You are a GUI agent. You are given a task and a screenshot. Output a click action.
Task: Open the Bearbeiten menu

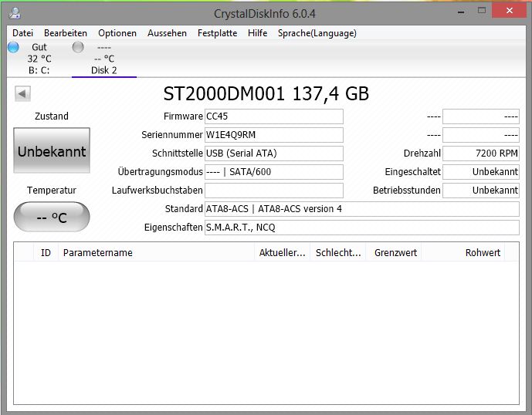(x=66, y=33)
